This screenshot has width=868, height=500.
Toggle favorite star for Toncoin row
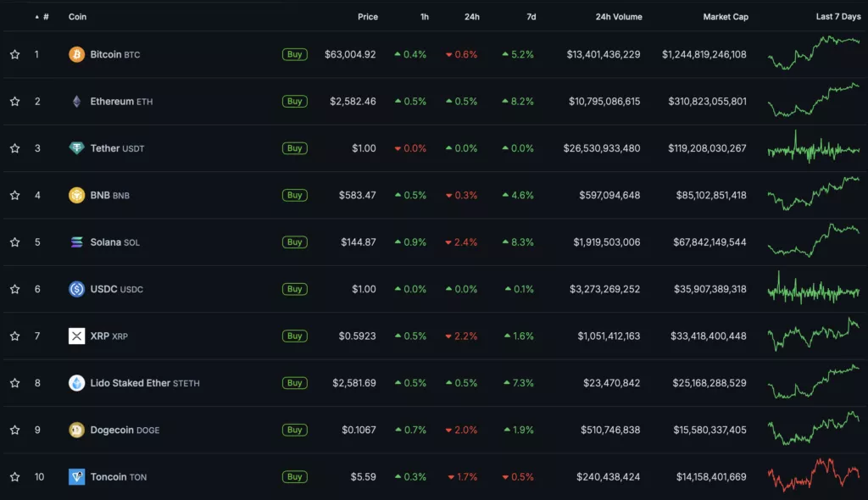(x=14, y=477)
